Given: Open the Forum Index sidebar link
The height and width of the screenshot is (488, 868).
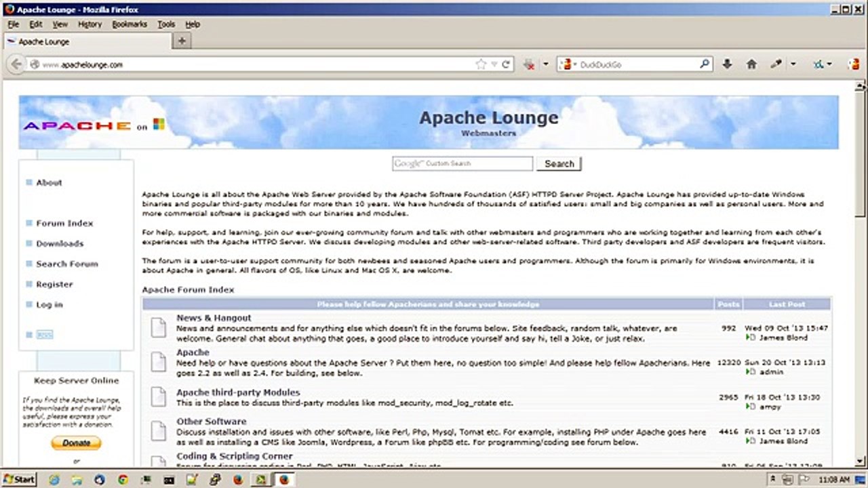Looking at the screenshot, I should pyautogui.click(x=64, y=223).
